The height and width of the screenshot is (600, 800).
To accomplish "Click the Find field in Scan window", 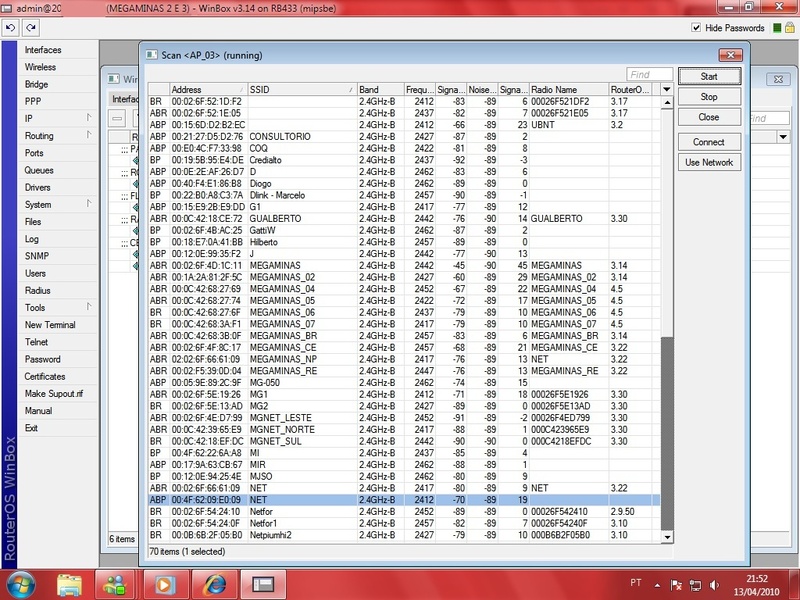I will coord(649,74).
